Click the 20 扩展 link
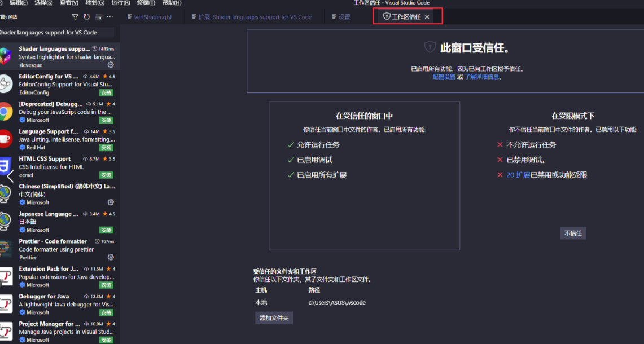 click(518, 175)
